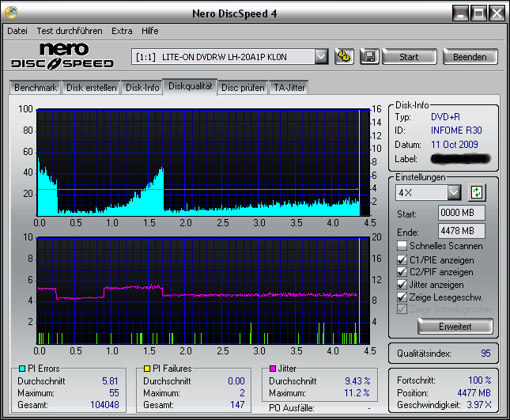
Task: Click Jitter Maximum value 11.2 %
Action: (x=357, y=393)
